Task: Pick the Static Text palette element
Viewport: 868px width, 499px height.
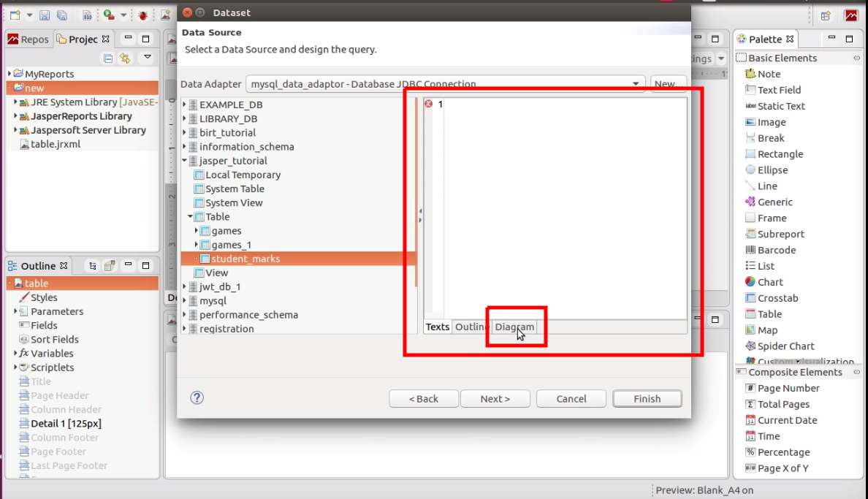Action: [775, 106]
